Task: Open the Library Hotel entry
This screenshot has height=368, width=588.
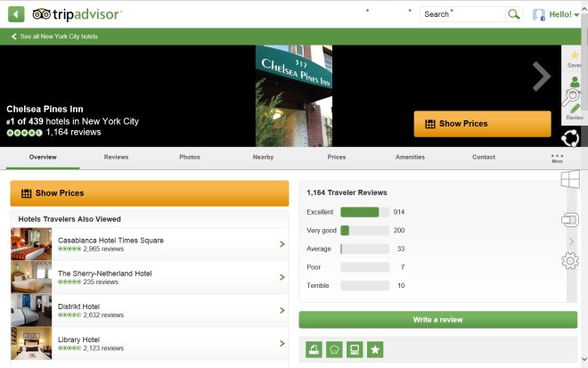Action: click(x=150, y=343)
